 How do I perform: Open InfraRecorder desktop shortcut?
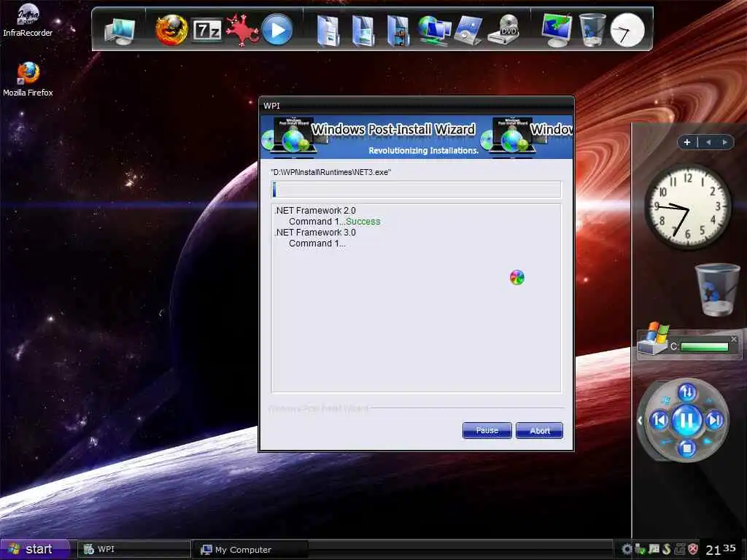(x=28, y=20)
